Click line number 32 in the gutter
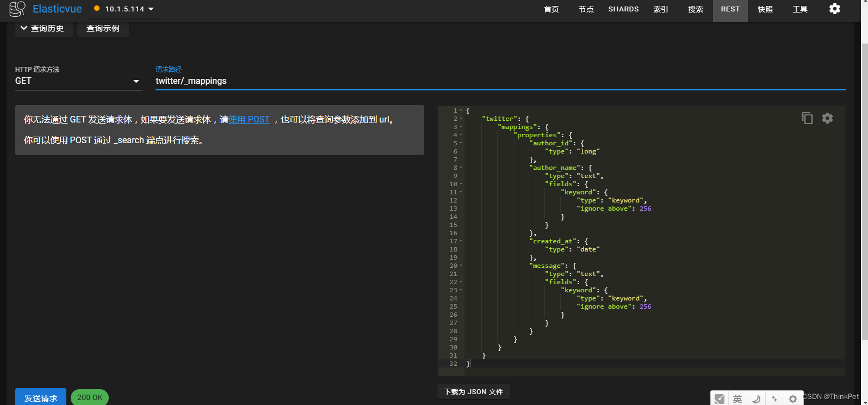 click(x=453, y=364)
